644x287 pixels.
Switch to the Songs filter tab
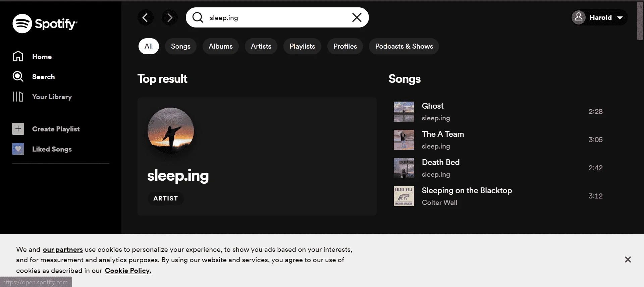181,46
